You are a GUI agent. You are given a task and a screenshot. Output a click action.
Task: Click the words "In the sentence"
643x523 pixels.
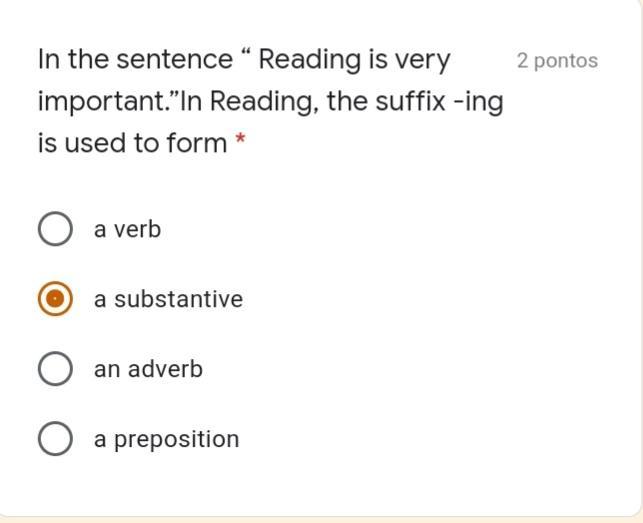coord(135,59)
